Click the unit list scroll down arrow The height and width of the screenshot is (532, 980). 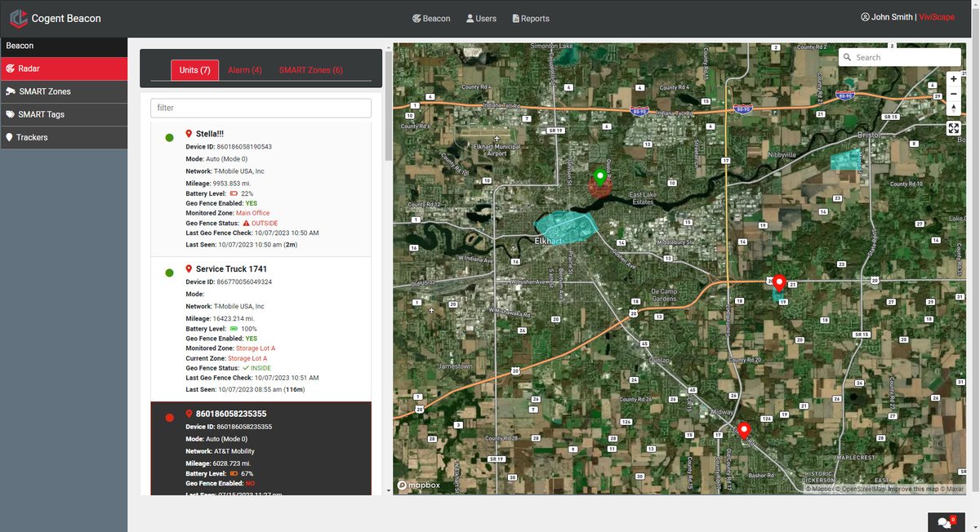point(389,490)
